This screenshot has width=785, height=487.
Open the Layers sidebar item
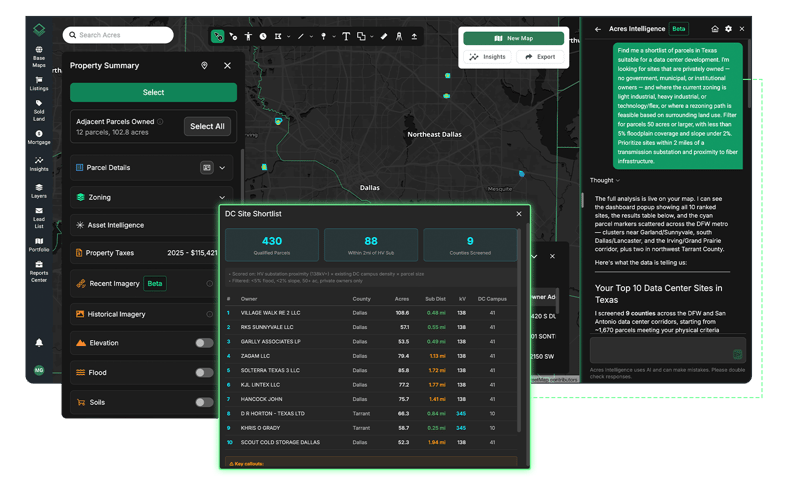click(x=39, y=191)
